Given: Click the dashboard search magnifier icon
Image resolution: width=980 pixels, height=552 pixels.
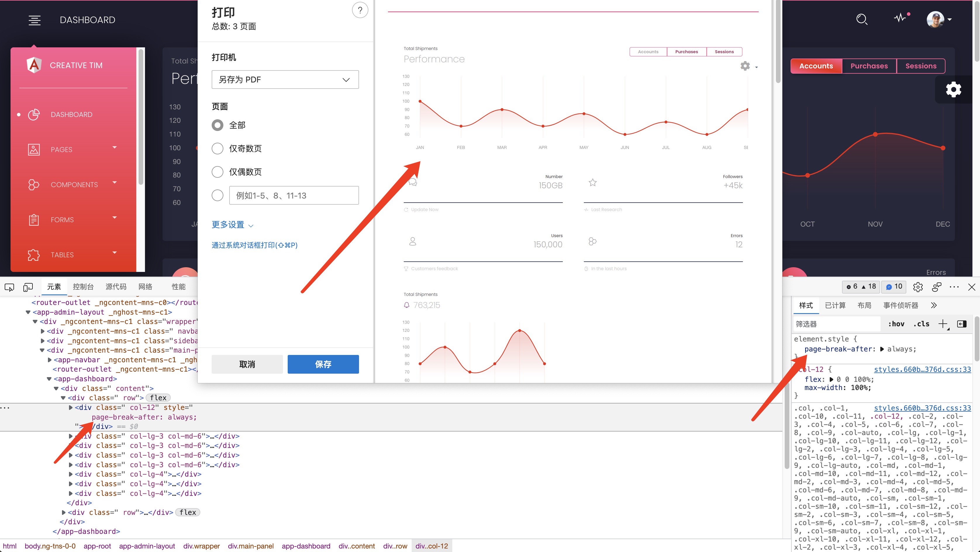Looking at the screenshot, I should tap(861, 19).
